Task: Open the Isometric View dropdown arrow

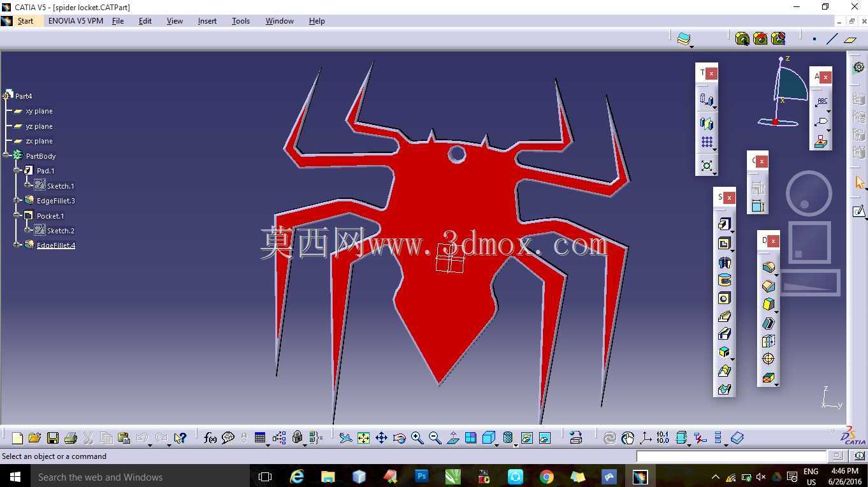Action: 496,444
